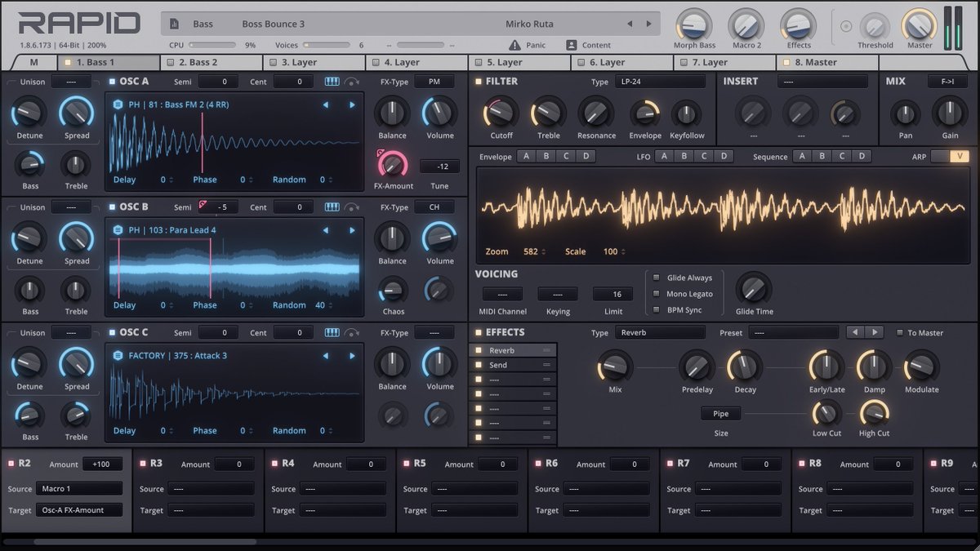Open the R2 Target Osc-A FX-Amount dropdown

click(x=78, y=510)
